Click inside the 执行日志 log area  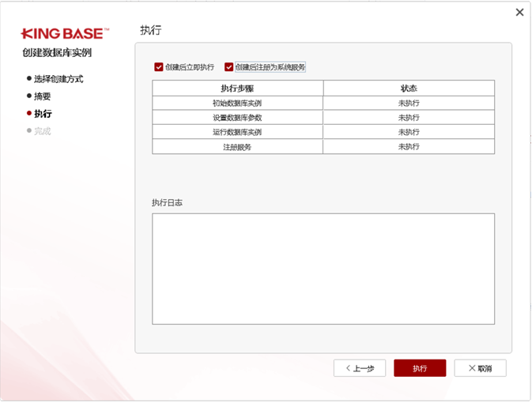[x=323, y=268]
